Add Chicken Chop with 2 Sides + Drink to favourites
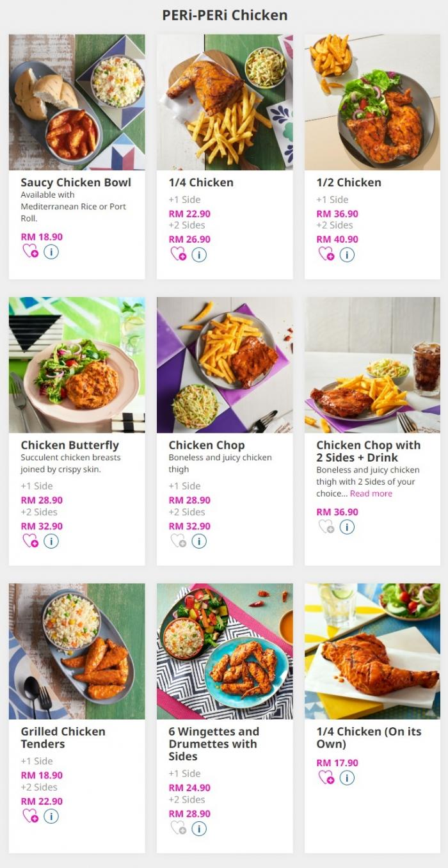Viewport: 448px width, 868px height. [326, 527]
